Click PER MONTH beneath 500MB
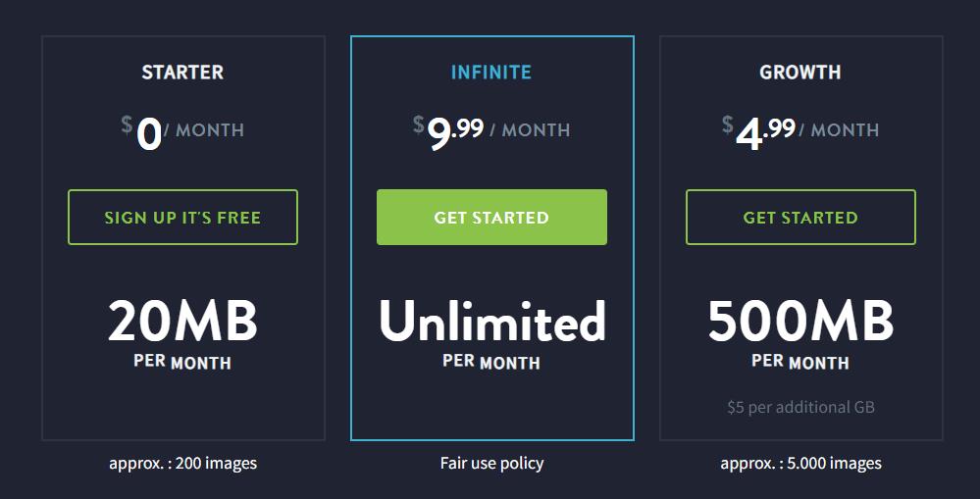The height and width of the screenshot is (499, 980). click(x=800, y=362)
